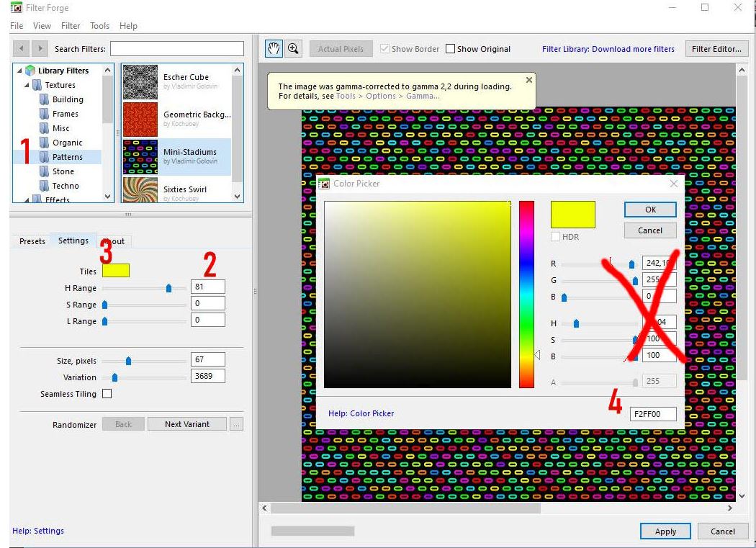756x548 pixels.
Task: Open the Help: Color Picker link
Action: [x=361, y=413]
